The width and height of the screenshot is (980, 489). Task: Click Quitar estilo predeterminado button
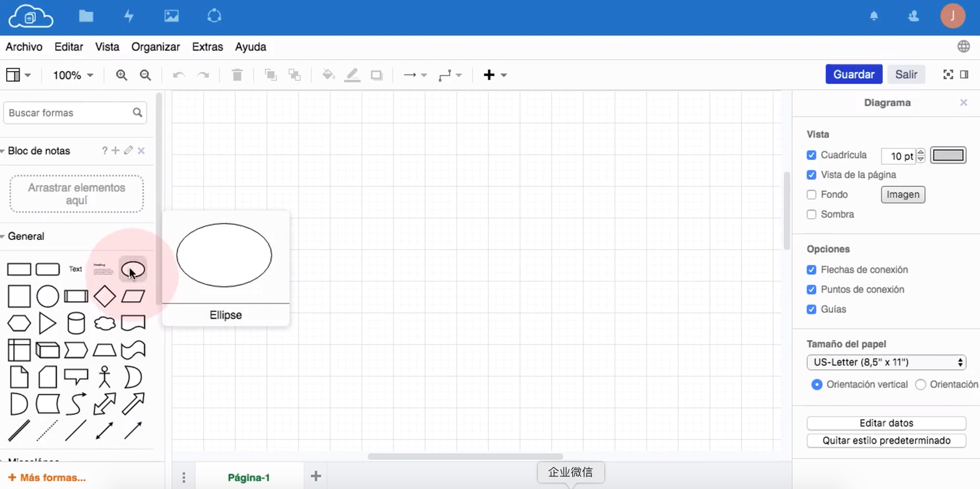(x=886, y=440)
